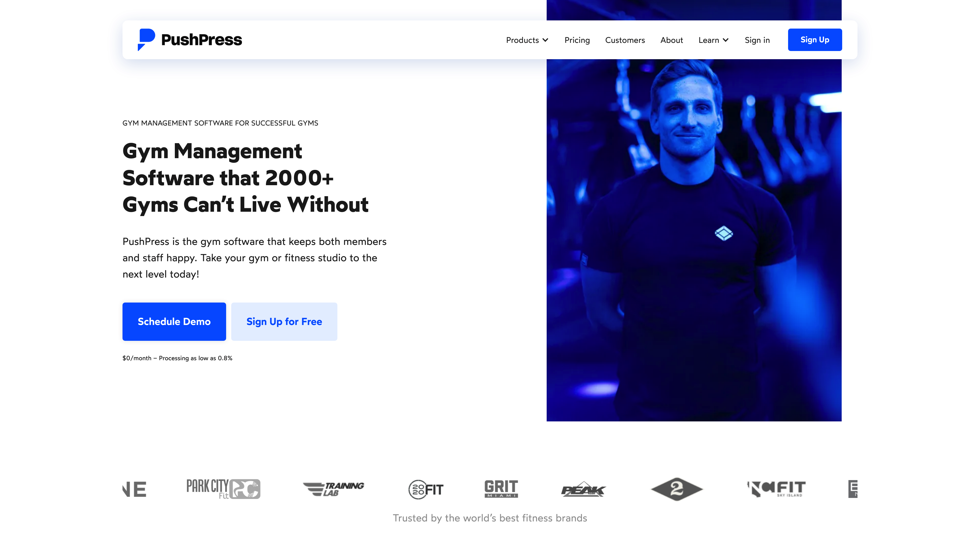Click the blue Sign Up button

pos(815,40)
